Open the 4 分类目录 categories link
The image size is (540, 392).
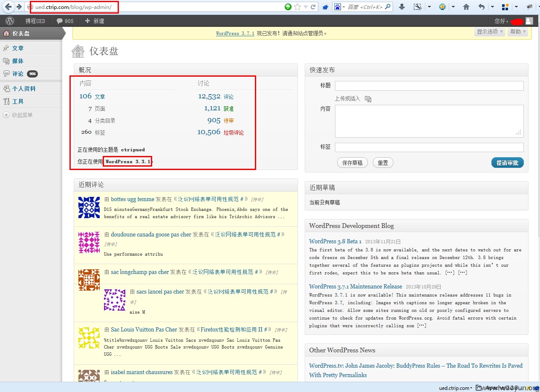[102, 120]
